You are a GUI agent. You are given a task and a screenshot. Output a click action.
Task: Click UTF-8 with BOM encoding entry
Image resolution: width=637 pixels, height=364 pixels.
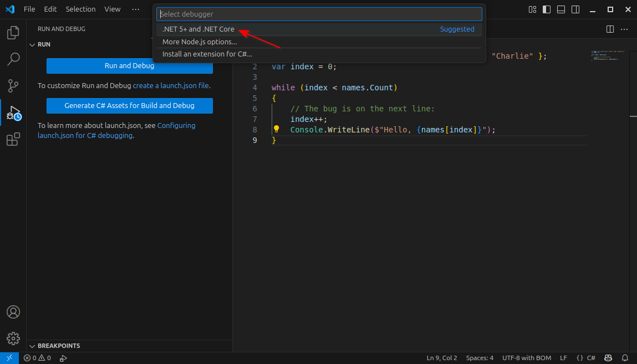[527, 358]
